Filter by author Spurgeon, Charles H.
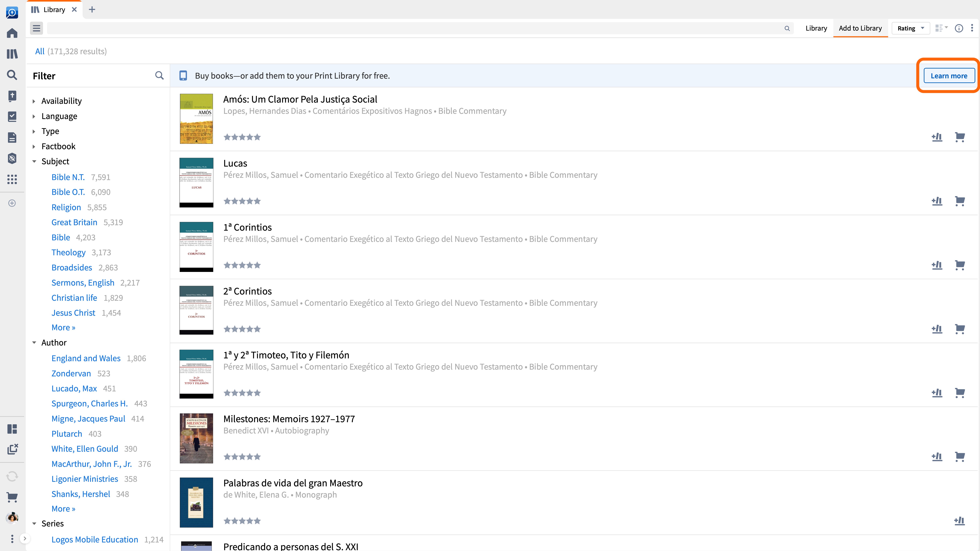980x551 pixels. (x=89, y=403)
